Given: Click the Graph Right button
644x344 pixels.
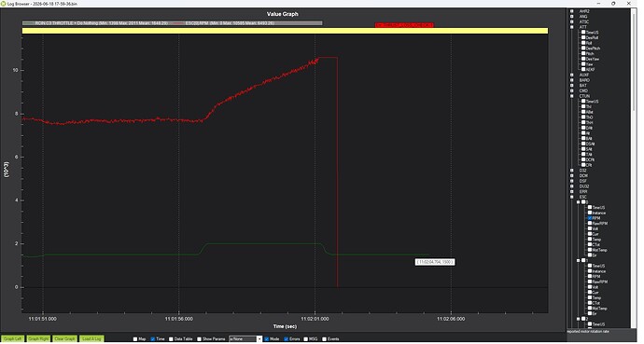Looking at the screenshot, I should (38, 338).
